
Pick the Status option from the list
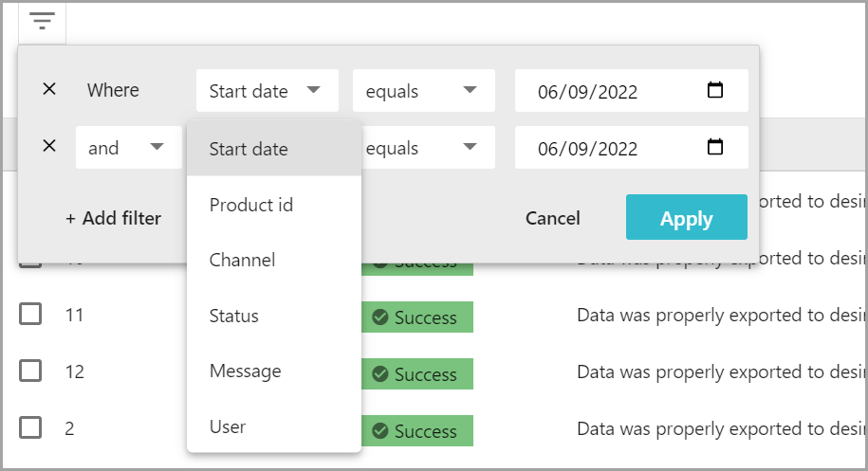234,316
